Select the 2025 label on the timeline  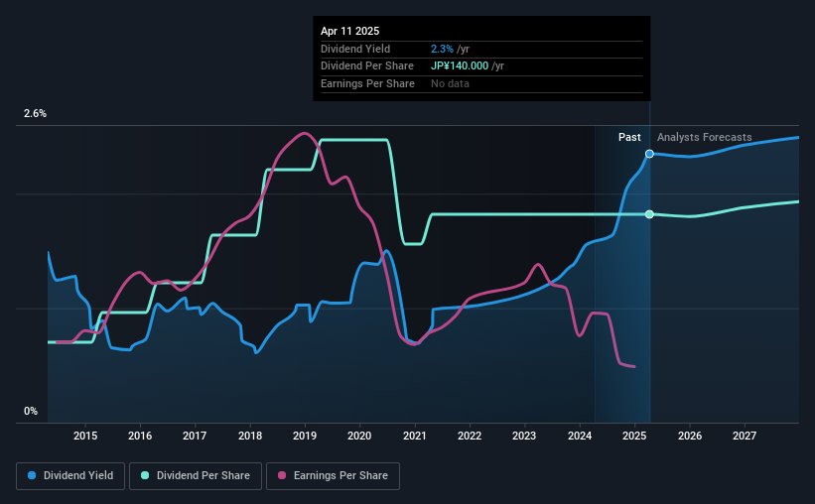(634, 436)
